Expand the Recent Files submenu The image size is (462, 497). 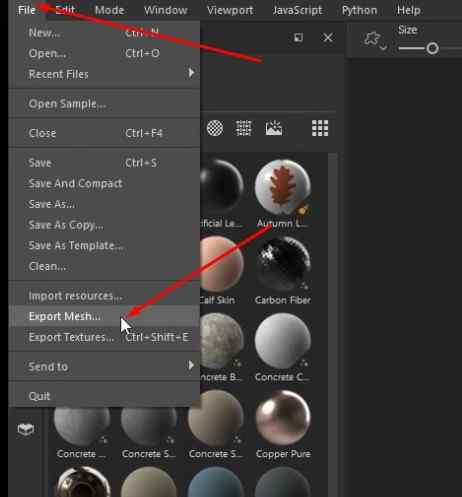coord(104,74)
